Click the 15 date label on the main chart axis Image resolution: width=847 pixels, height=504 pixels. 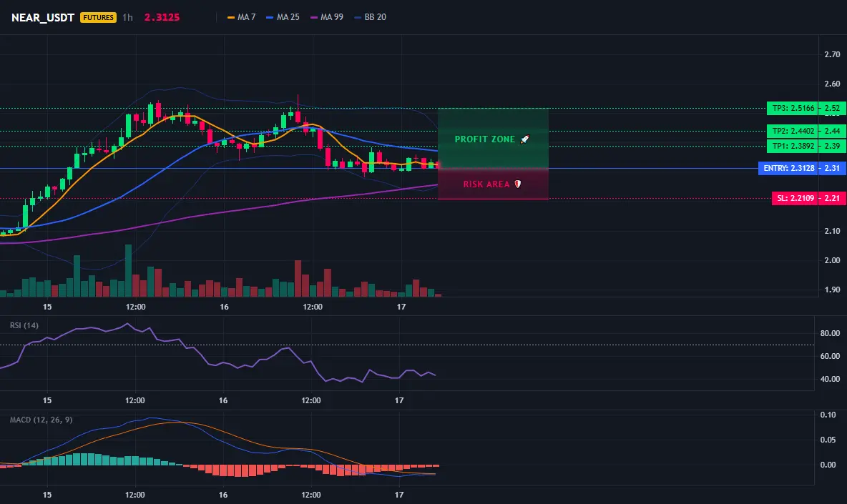[x=47, y=307]
